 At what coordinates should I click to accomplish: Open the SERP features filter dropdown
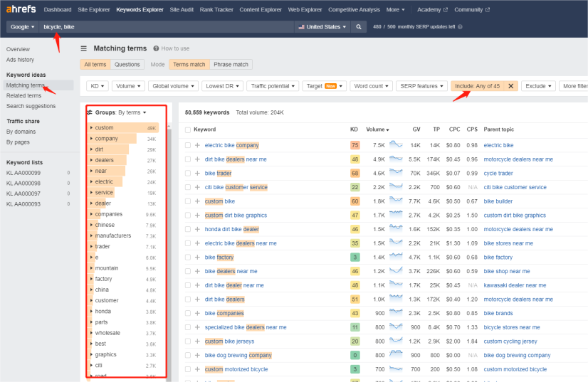(421, 86)
